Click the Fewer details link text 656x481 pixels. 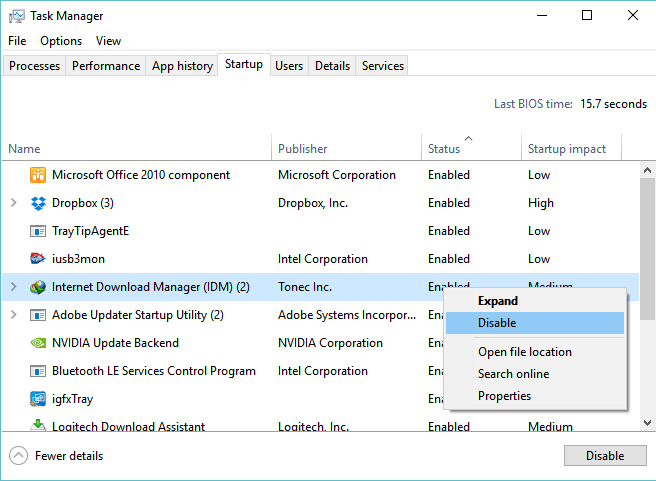coord(69,456)
